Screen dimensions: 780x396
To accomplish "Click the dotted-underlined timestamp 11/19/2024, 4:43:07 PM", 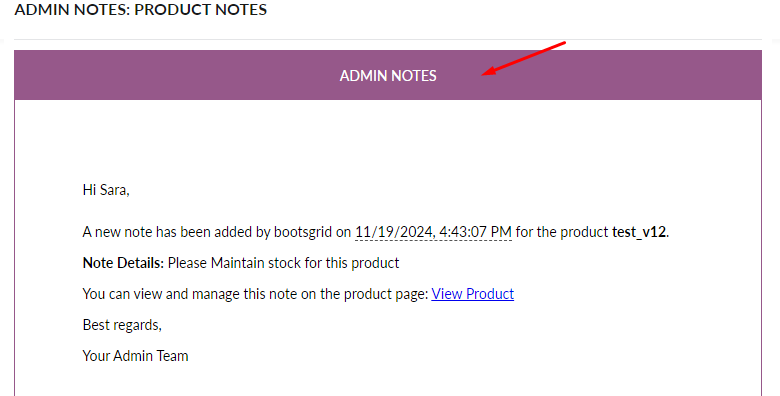I will tap(433, 232).
